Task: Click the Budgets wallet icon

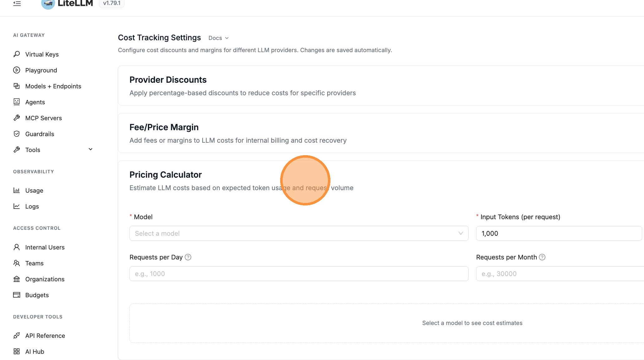Action: coord(17,295)
